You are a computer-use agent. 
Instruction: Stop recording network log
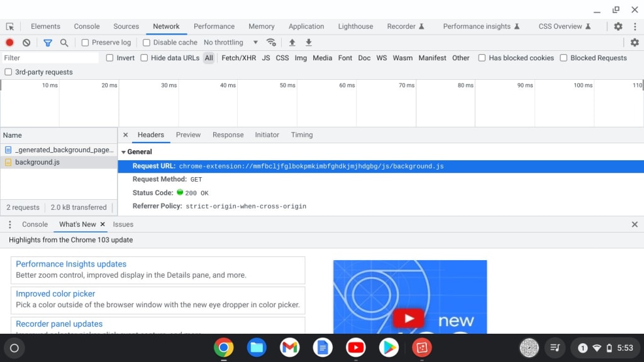(9, 42)
